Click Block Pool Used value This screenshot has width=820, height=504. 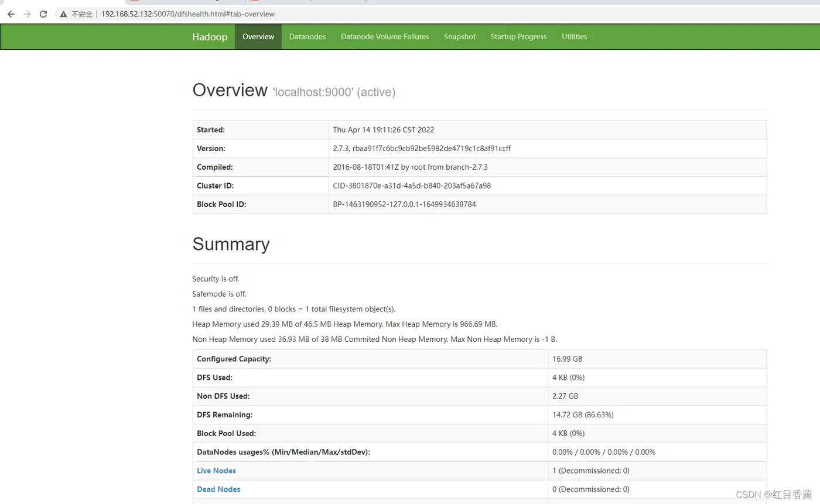pyautogui.click(x=568, y=434)
